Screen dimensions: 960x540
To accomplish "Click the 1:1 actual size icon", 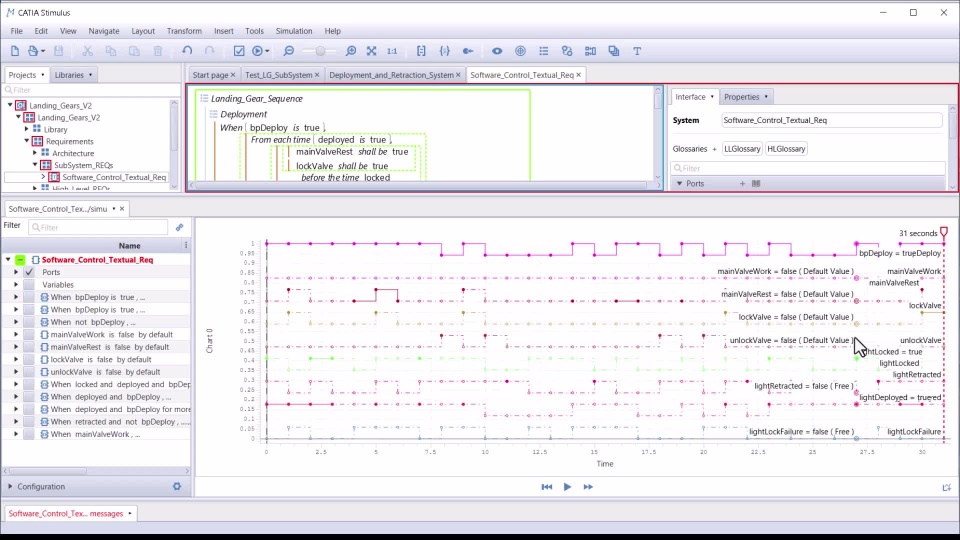I will [x=392, y=51].
